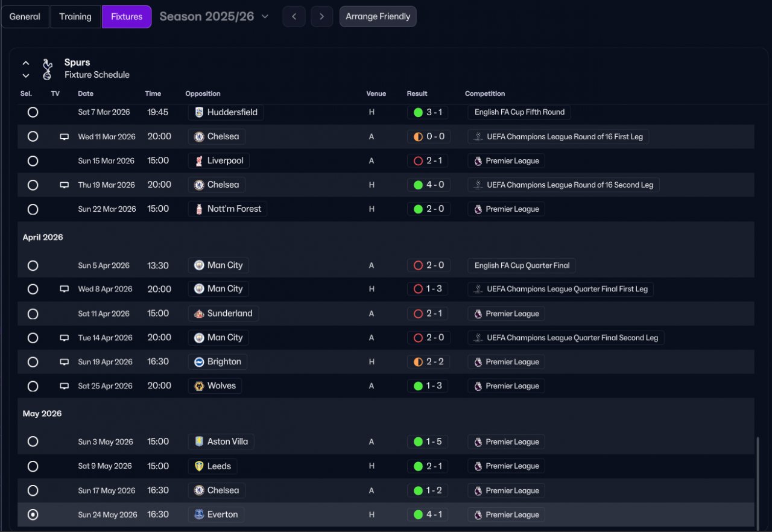Select the Aston Villa fixture radio button
772x532 pixels.
click(33, 442)
